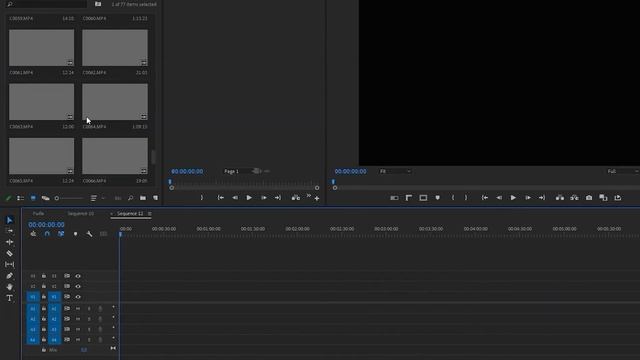This screenshot has width=640, height=360.
Task: Add marker in program monitor
Action: point(438,198)
